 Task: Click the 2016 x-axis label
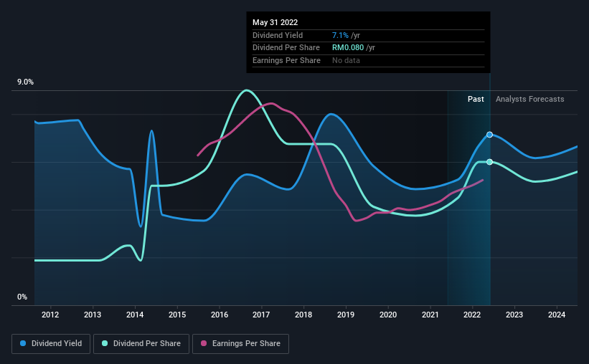pos(220,315)
